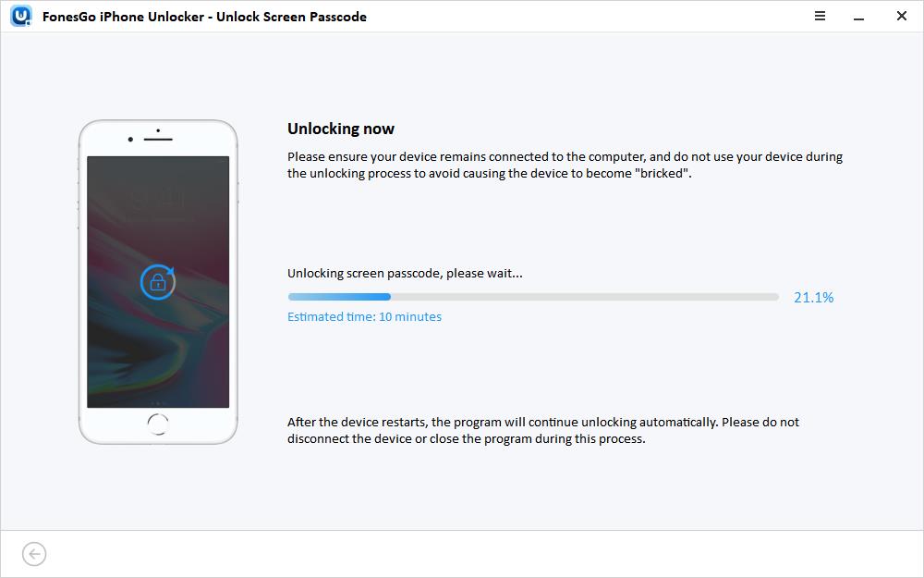Click the 'Estimated time: 10 minutes' link text
This screenshot has width=924, height=578.
364,316
